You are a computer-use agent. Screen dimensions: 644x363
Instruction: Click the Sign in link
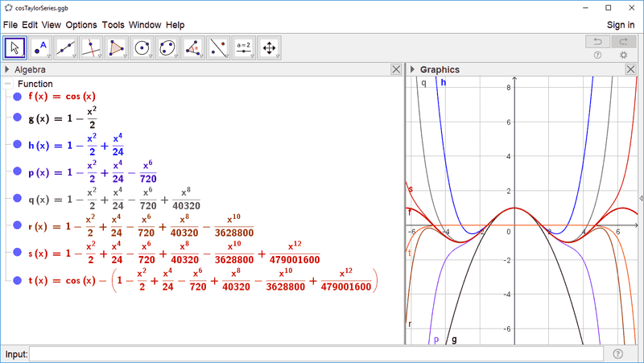pos(620,25)
